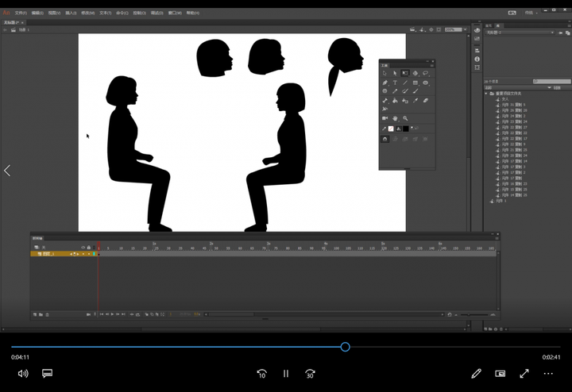The image size is (572, 392).
Task: Activate the Hand tool
Action: (395, 118)
